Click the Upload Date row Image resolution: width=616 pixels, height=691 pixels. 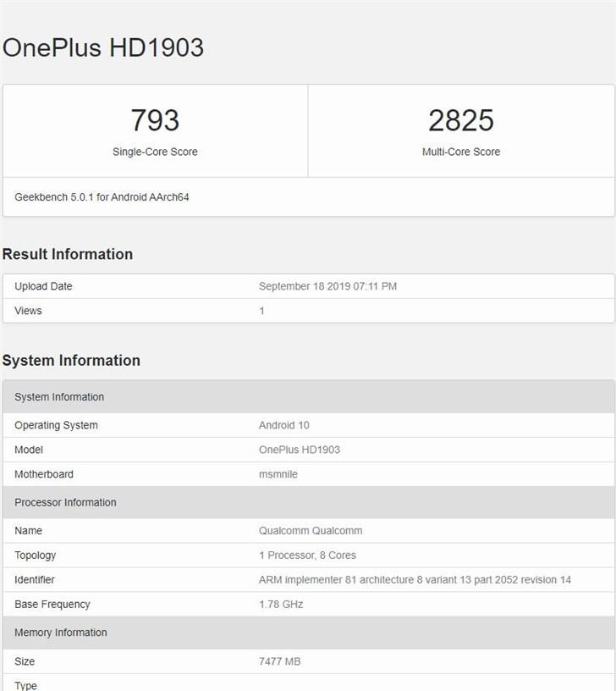pyautogui.click(x=43, y=286)
